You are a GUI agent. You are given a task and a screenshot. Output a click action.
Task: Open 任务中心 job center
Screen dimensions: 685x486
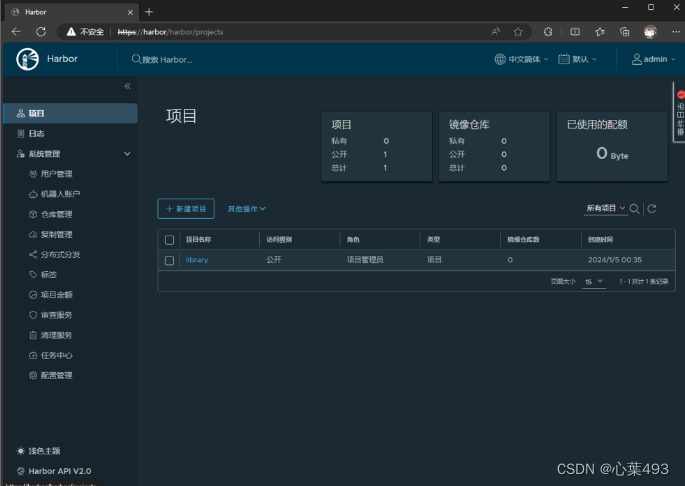click(x=56, y=355)
